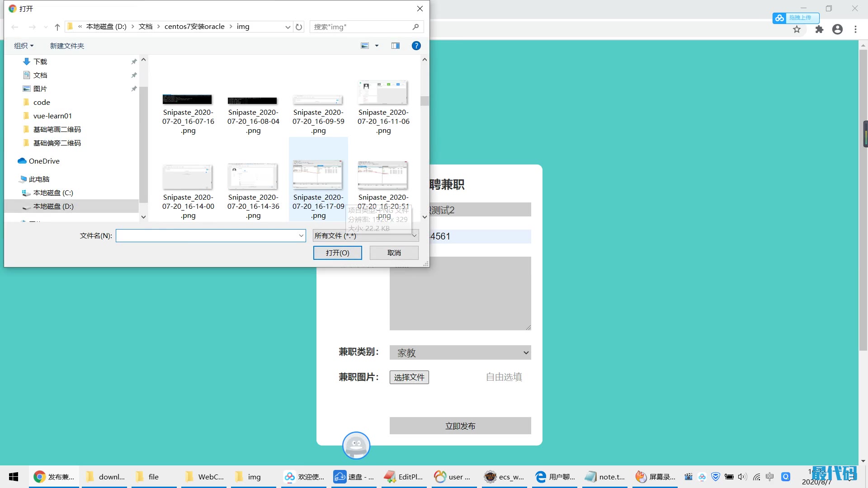Open the 组织 menu

pyautogui.click(x=24, y=46)
